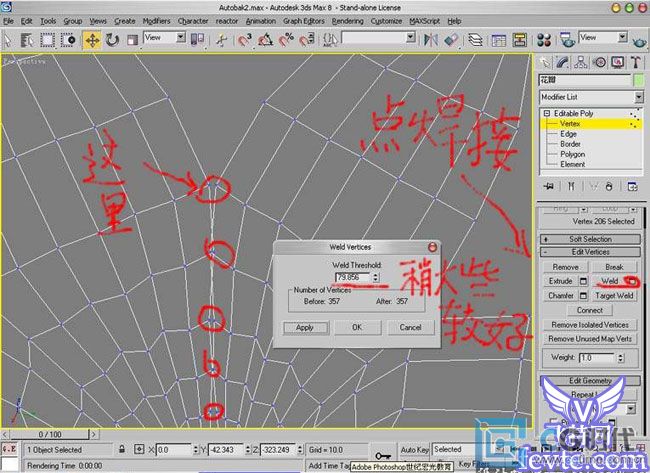
Task: Toggle Angle Snap icon
Action: (265, 40)
